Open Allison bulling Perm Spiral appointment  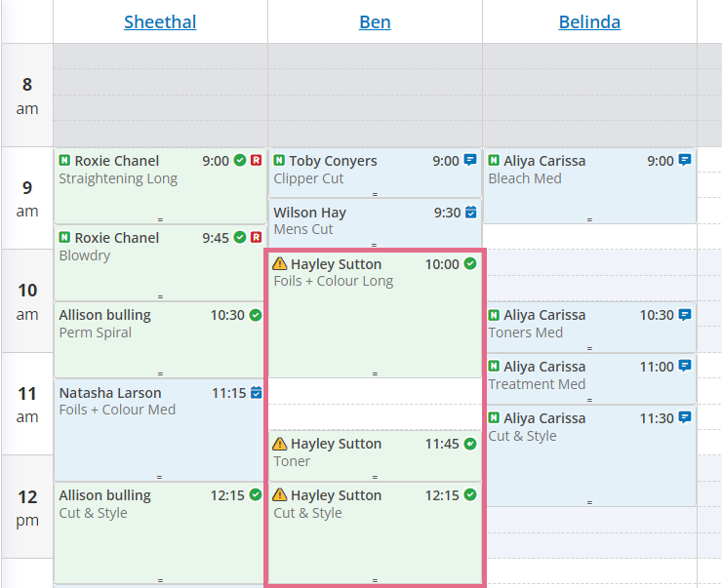160,340
